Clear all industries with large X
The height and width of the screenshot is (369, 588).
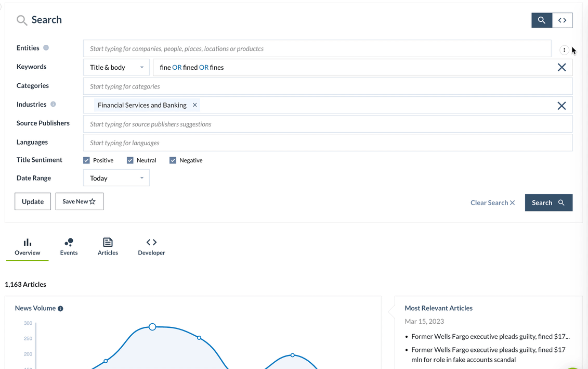(x=561, y=106)
